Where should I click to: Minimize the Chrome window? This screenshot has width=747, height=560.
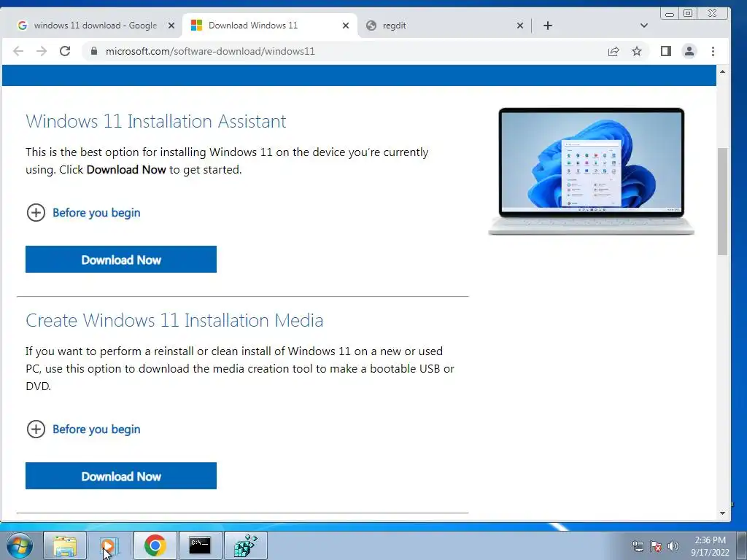point(670,13)
